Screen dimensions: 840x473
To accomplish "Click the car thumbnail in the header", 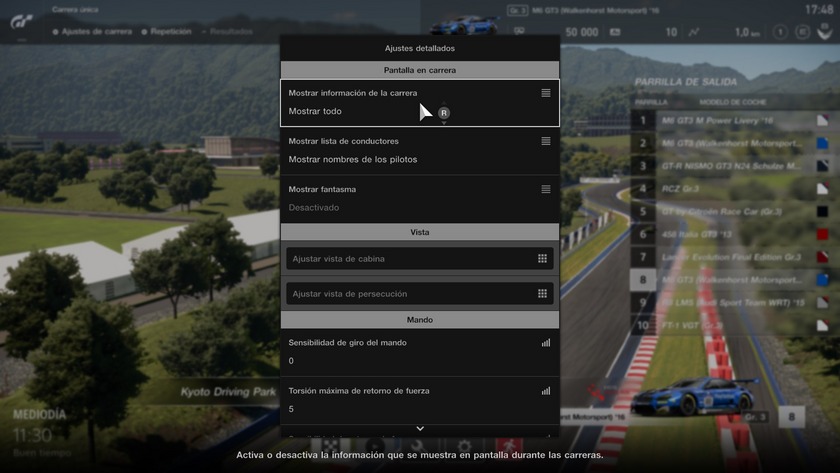I will [464, 25].
